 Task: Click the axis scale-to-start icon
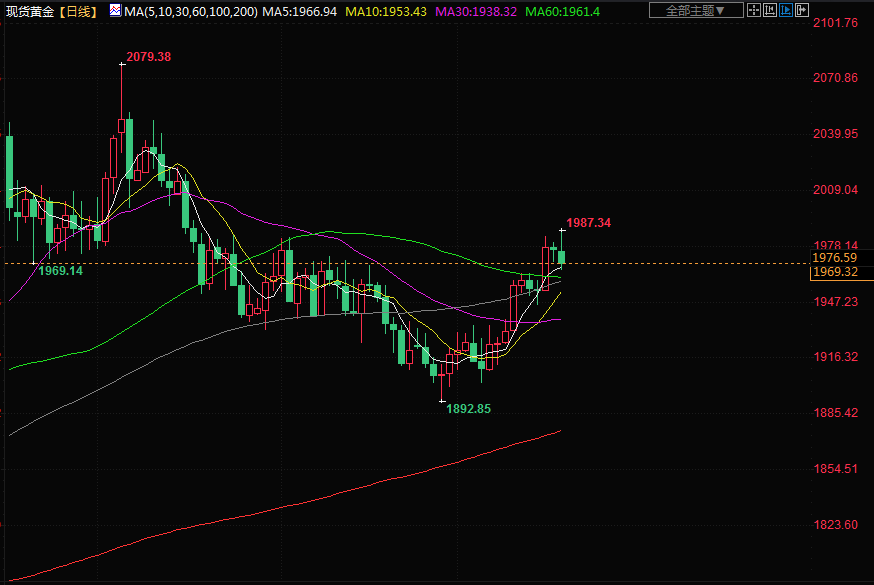770,10
